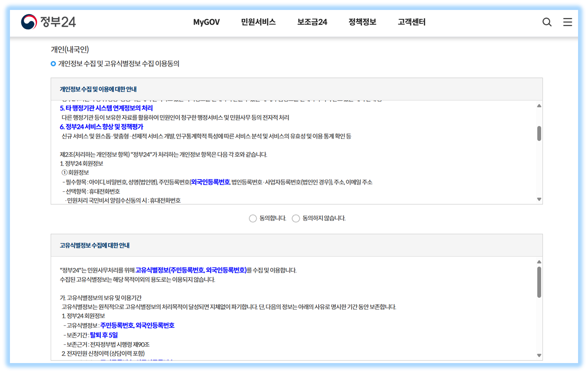Viewport: 588px width, 373px height.
Task: Click 개인정보 수집 및 고유식별정보 수집 이용동의 subtitle
Action: [x=119, y=64]
